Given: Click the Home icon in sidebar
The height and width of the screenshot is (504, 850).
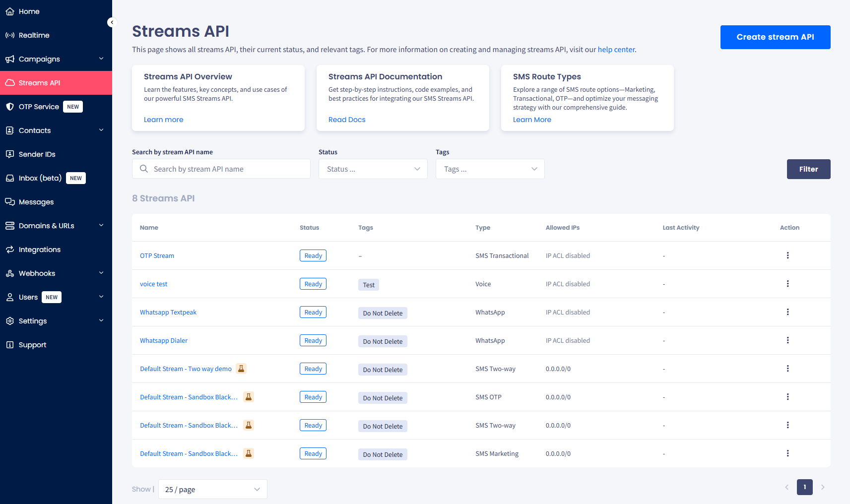Looking at the screenshot, I should click(10, 11).
